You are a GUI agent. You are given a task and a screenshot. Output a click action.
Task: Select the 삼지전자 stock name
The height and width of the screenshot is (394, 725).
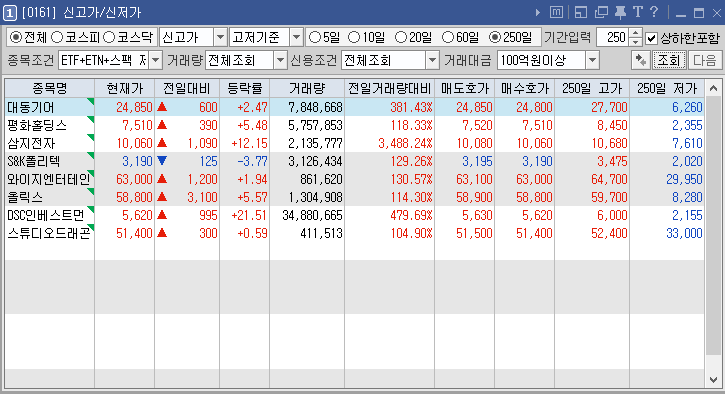pyautogui.click(x=31, y=143)
